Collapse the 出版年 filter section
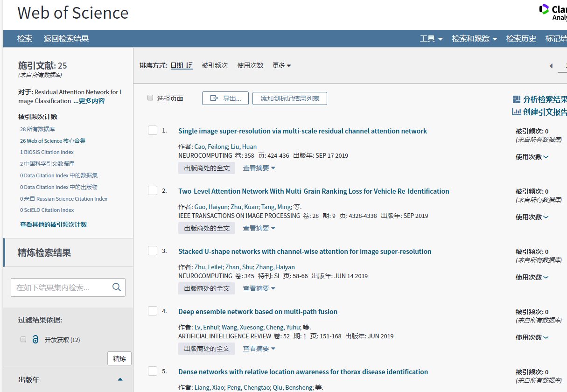567x392 pixels. click(120, 379)
